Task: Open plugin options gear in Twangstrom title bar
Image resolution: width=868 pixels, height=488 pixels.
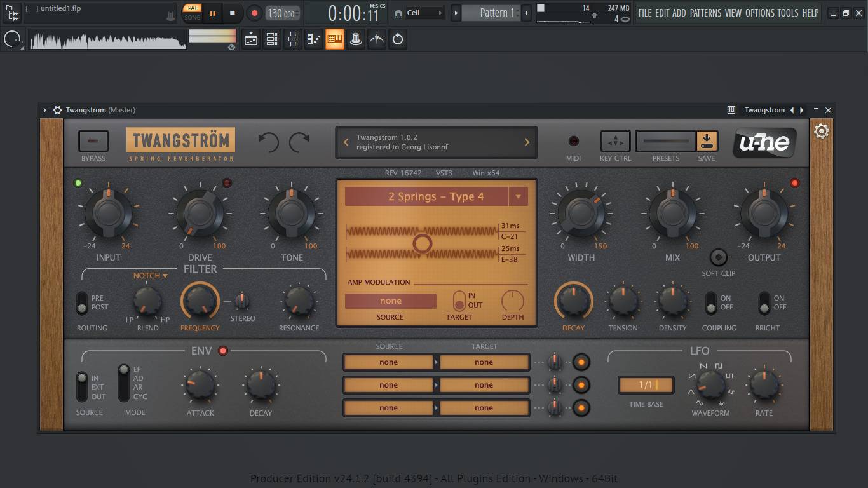Action: coord(58,110)
